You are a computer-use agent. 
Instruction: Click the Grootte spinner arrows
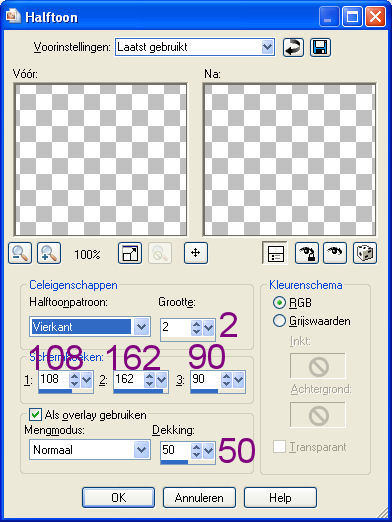(x=197, y=328)
